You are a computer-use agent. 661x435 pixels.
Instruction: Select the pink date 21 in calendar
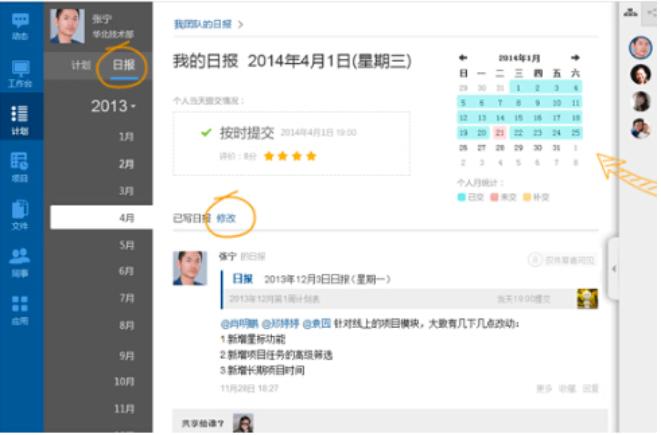click(x=500, y=132)
